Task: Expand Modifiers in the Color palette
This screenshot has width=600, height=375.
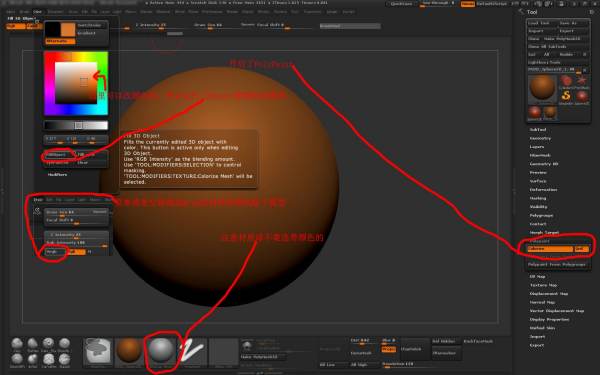Action: 57,174
